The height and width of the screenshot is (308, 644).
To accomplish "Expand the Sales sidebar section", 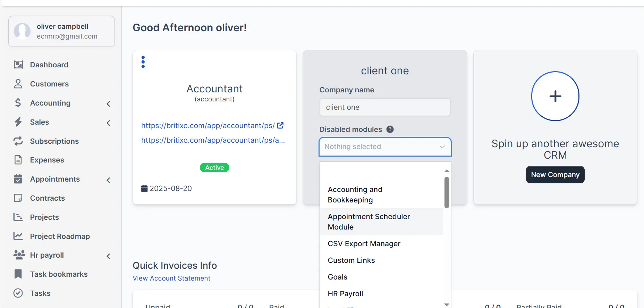I will tap(108, 123).
